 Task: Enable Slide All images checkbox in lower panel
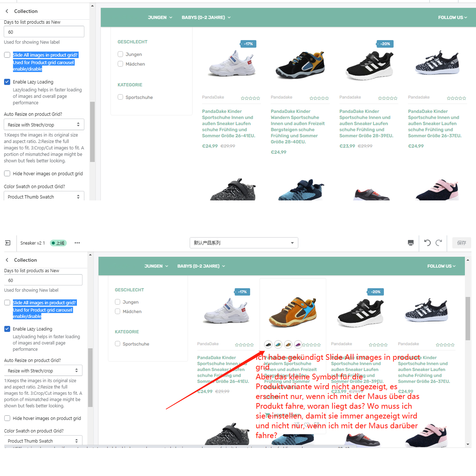click(x=7, y=302)
